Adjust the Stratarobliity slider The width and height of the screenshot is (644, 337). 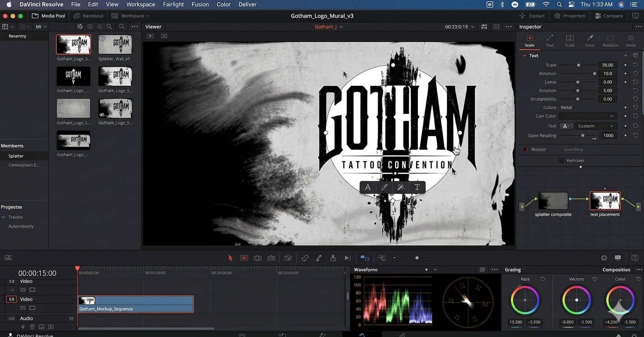click(578, 99)
